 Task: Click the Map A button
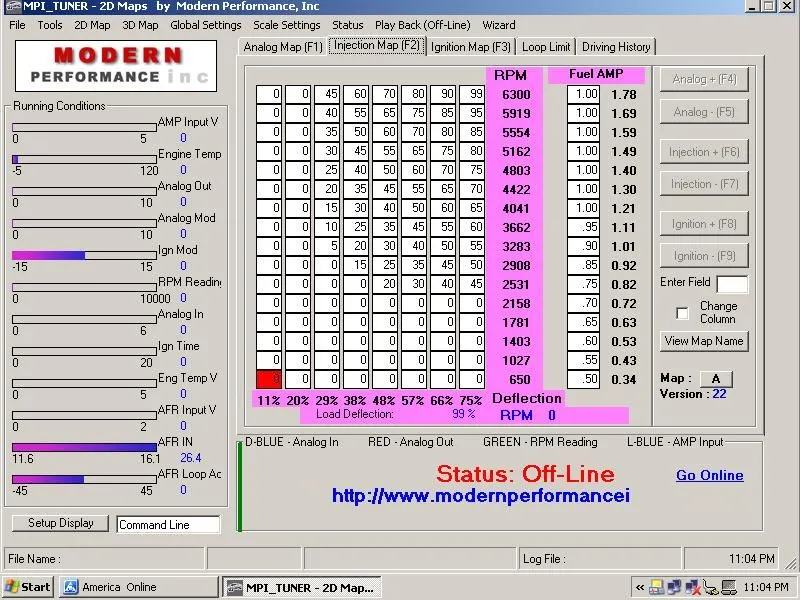coord(716,378)
